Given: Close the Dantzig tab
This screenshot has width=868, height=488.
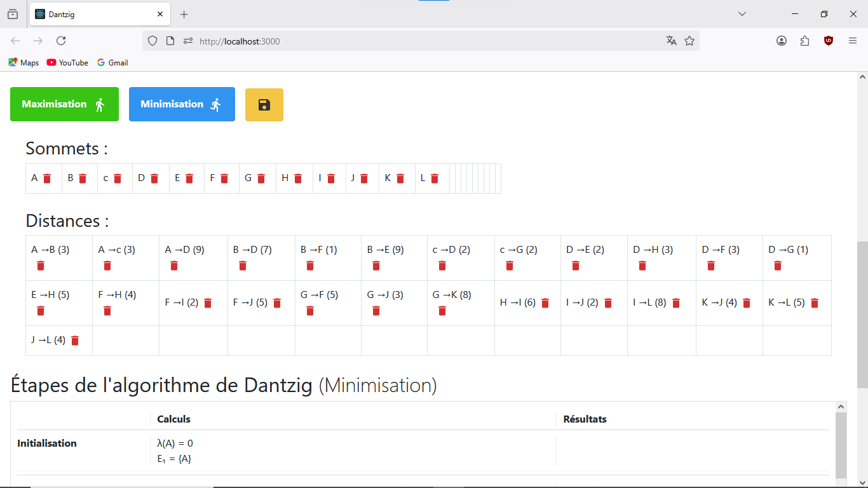Looking at the screenshot, I should (x=160, y=14).
